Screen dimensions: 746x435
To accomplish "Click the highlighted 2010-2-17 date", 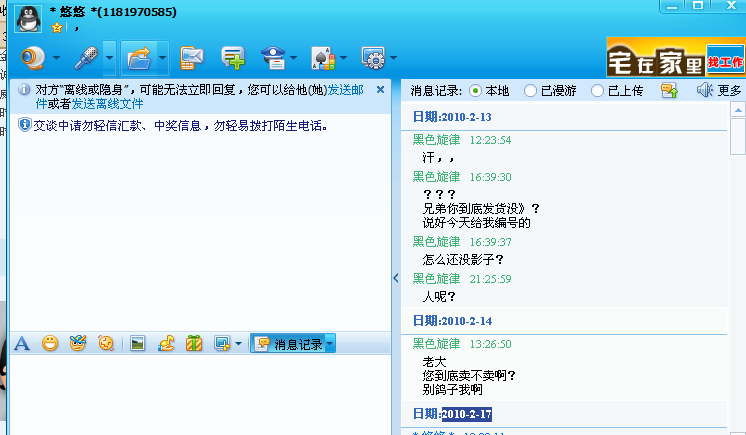I will coord(467,414).
